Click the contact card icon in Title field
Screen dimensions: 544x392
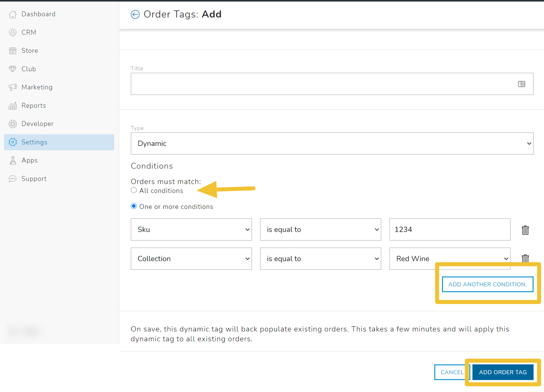click(521, 84)
